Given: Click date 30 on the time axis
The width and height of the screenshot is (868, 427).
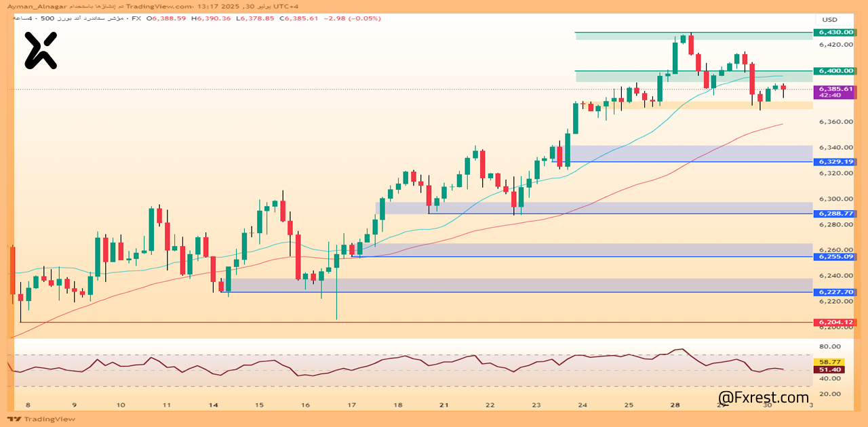Looking at the screenshot, I should point(767,405).
